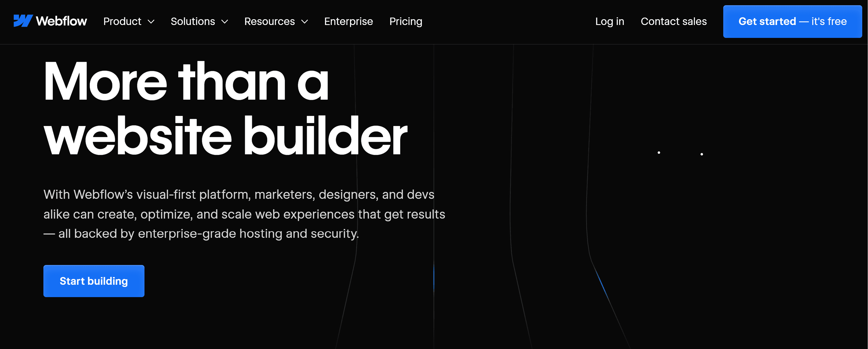868x349 pixels.
Task: Expand the Resources dropdown
Action: (277, 22)
